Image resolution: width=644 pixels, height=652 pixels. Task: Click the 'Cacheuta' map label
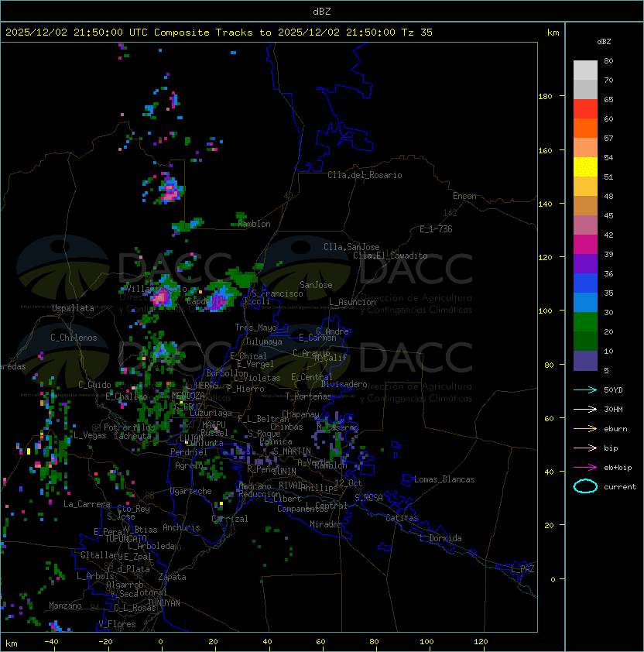click(132, 436)
